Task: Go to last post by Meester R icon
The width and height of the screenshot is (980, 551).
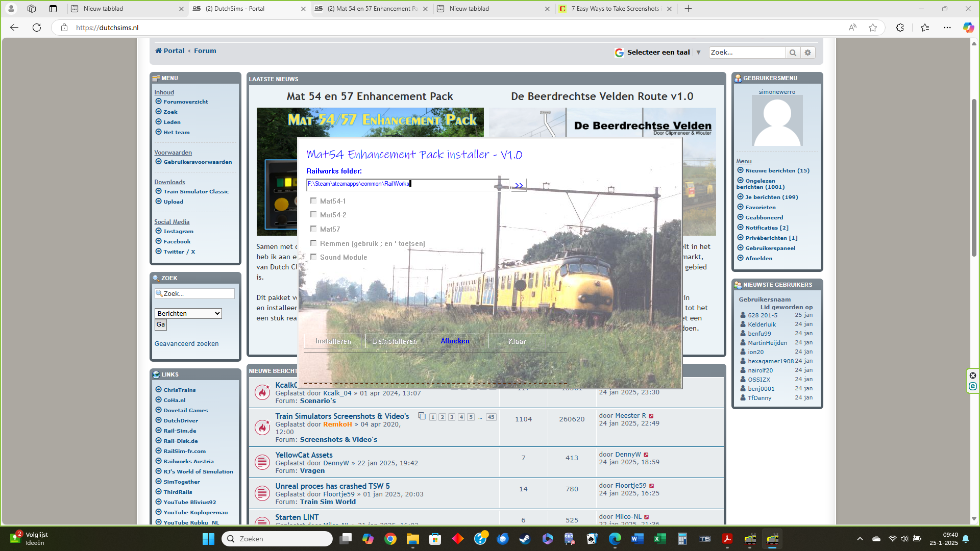Action: [x=651, y=416]
